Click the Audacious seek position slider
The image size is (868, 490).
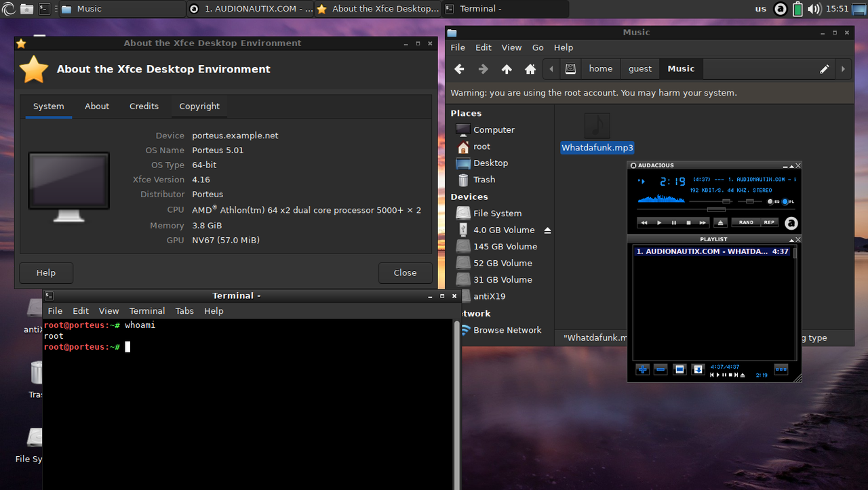click(x=716, y=209)
